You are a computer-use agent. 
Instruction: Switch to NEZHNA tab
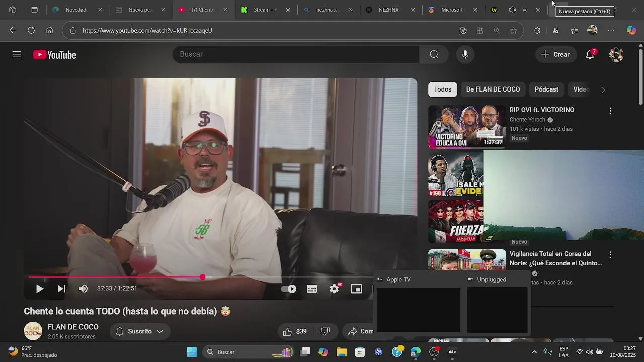[390, 10]
